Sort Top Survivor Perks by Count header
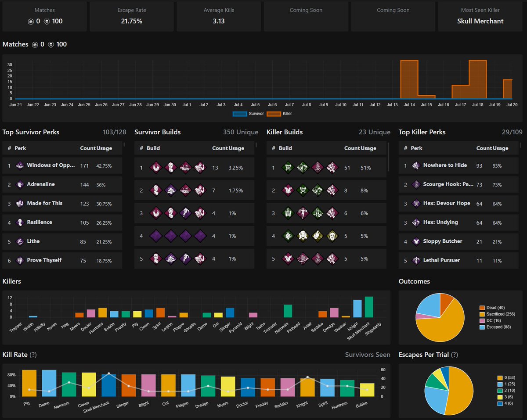The image size is (527, 420). [x=88, y=148]
